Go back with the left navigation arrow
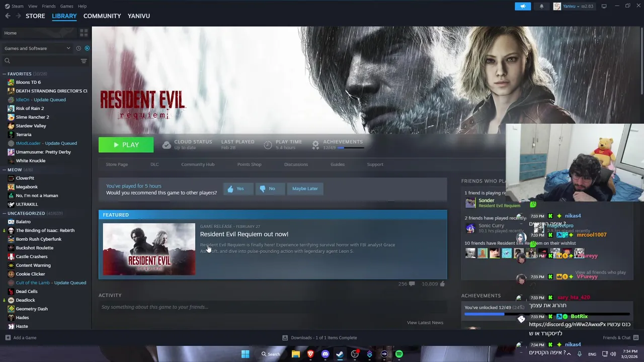 click(8, 16)
